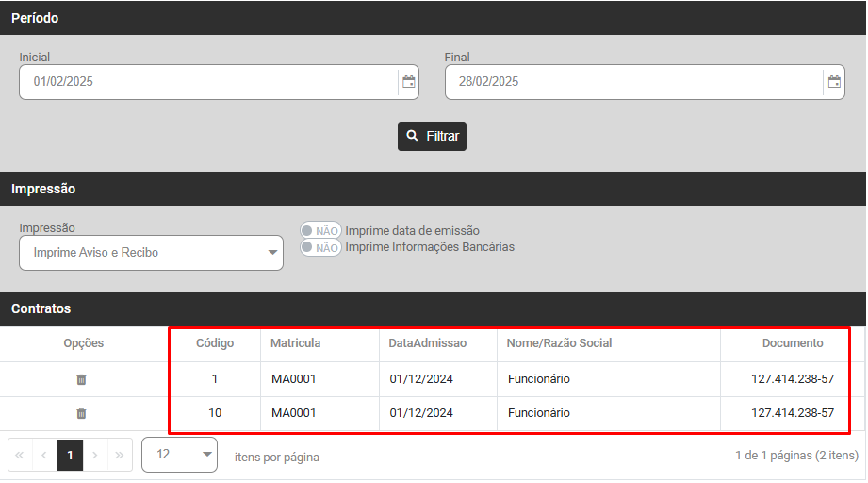Go to the next page of results

click(x=95, y=456)
